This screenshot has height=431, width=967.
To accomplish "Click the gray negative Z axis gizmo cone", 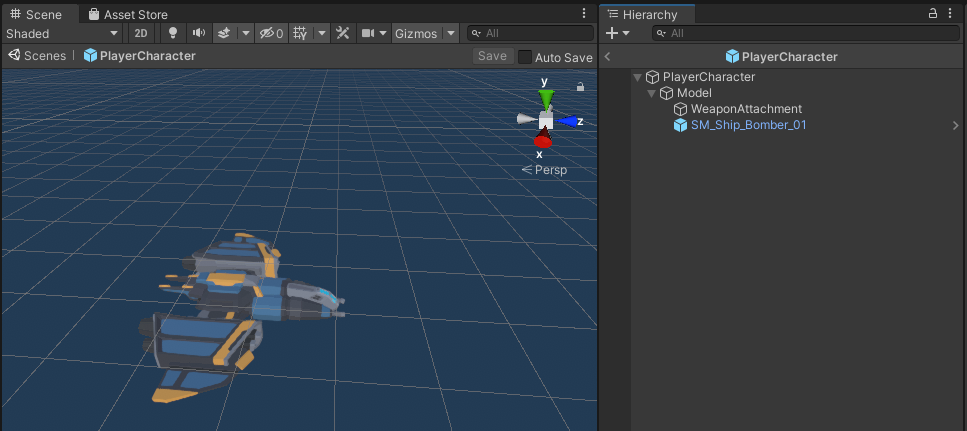I will [525, 119].
